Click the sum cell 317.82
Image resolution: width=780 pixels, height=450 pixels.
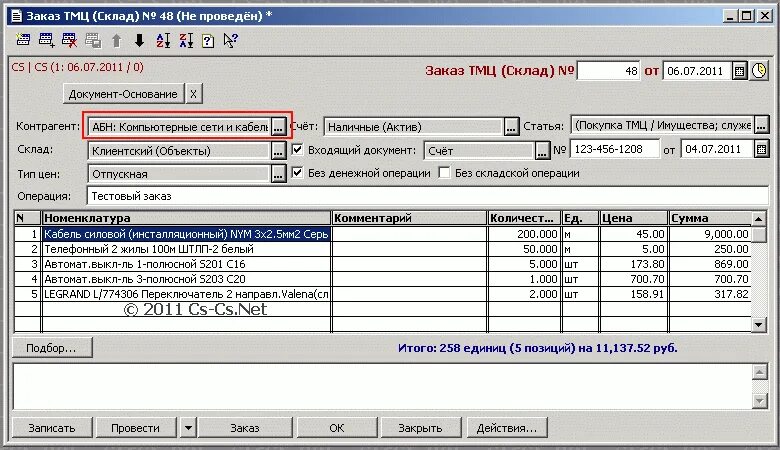(x=710, y=294)
